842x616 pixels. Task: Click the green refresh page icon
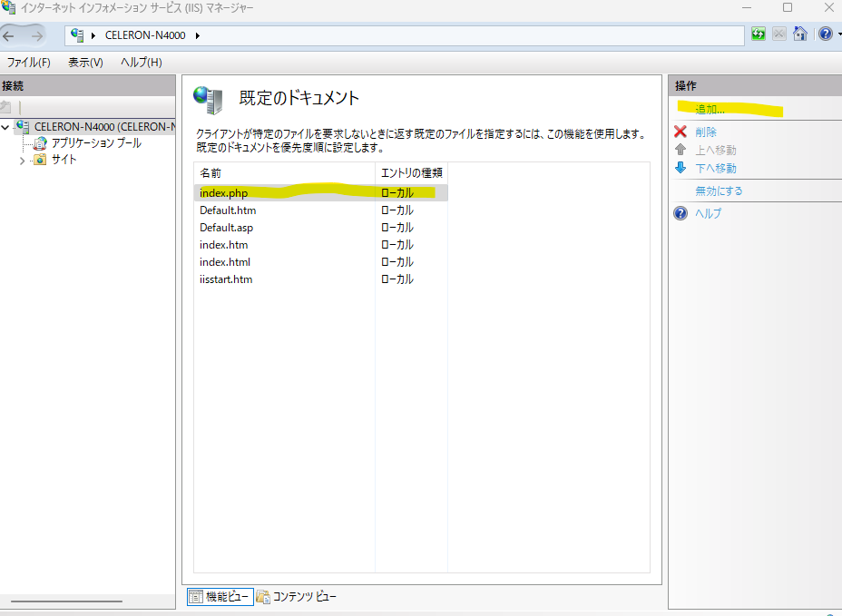759,34
